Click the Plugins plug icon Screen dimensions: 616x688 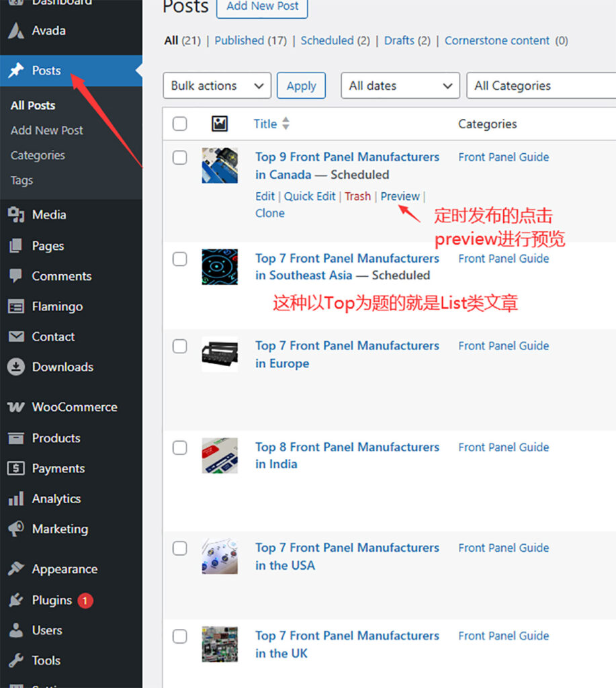tap(15, 600)
